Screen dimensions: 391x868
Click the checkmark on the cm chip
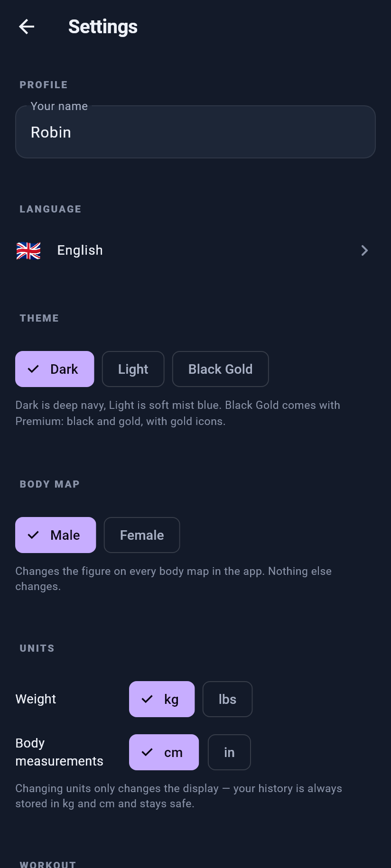147,752
